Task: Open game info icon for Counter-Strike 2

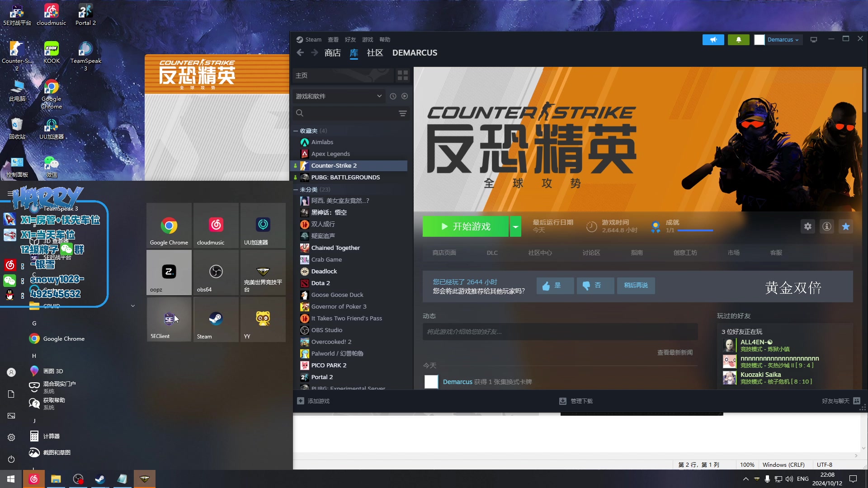Action: tap(827, 226)
